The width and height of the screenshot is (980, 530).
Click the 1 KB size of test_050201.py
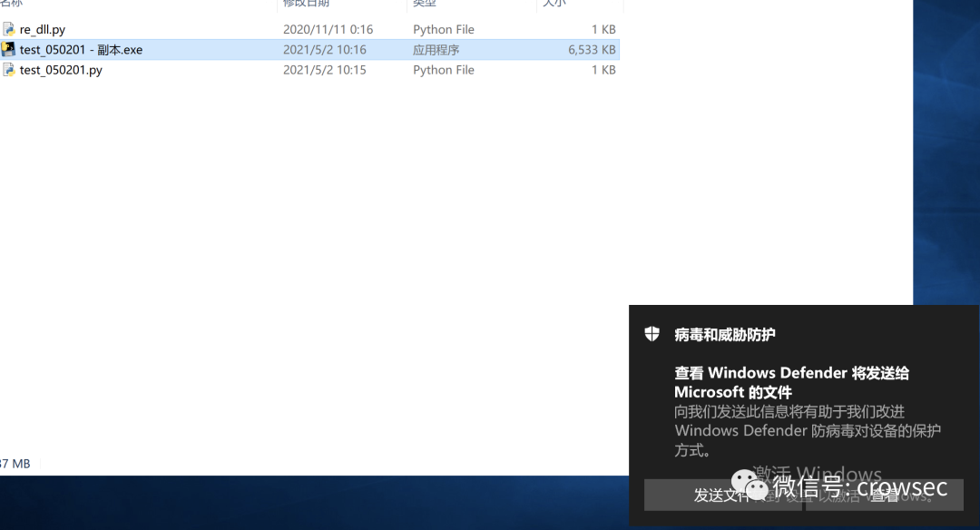coord(603,70)
